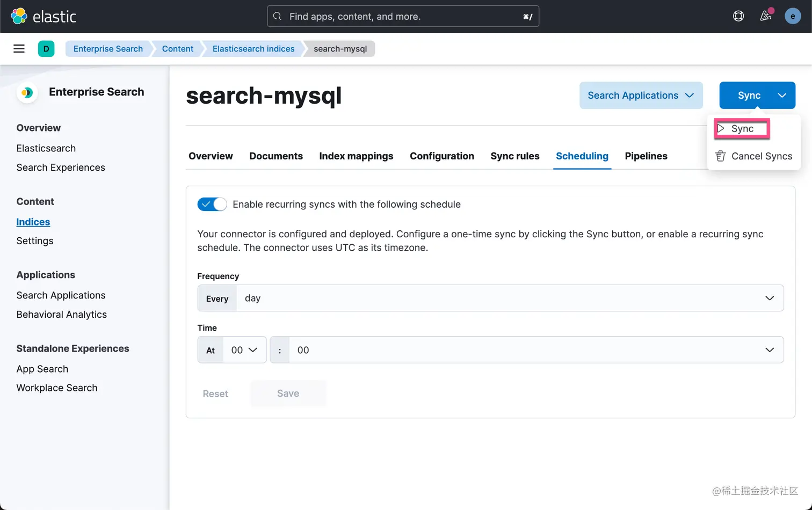Click the 'Content' sidebar section heading
This screenshot has width=812, height=510.
pyautogui.click(x=35, y=201)
